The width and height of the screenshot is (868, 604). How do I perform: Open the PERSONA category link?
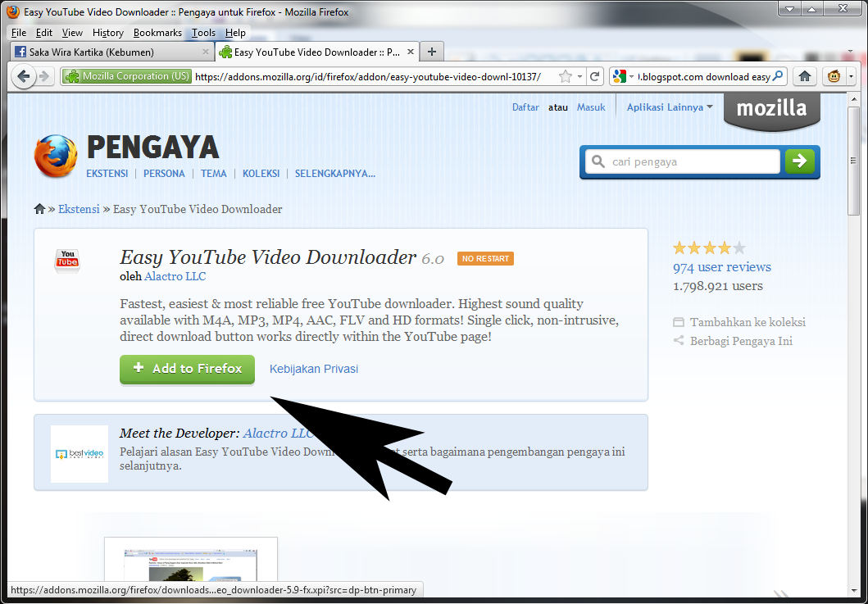tap(164, 173)
